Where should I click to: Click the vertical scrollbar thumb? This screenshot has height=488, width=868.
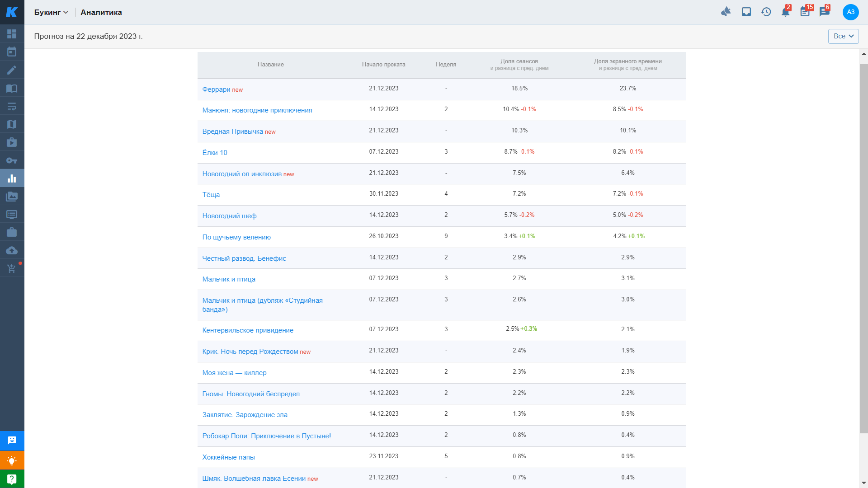[863, 249]
